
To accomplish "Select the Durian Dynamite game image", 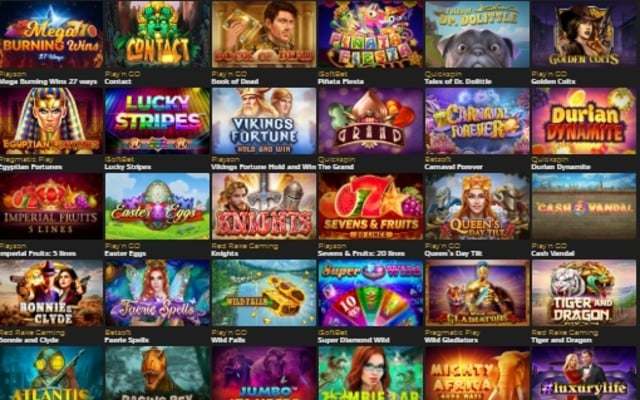I will [x=584, y=121].
